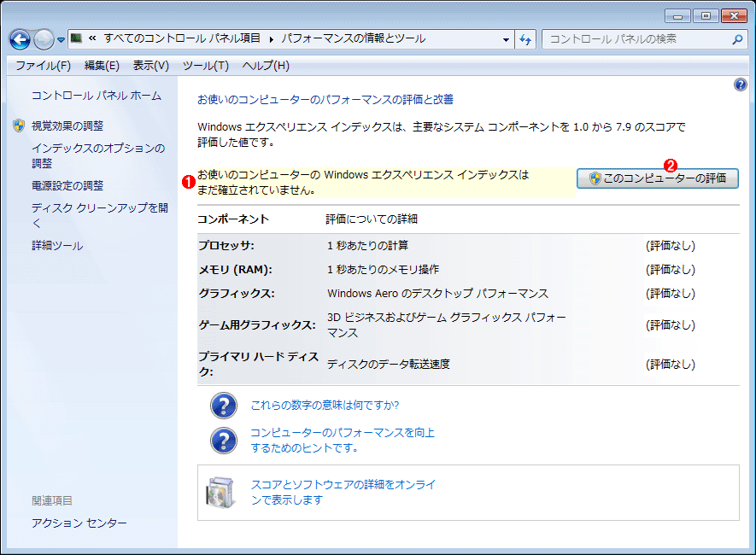Viewport: 756px width, 555px height.
Task: Click help icon beside これらの数字の意味は何ですか
Action: coord(224,406)
